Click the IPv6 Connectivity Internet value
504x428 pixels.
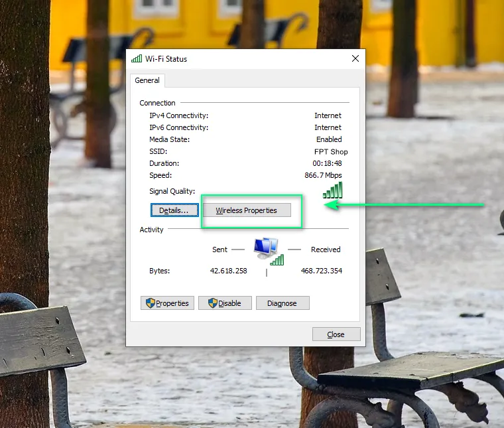coord(328,127)
